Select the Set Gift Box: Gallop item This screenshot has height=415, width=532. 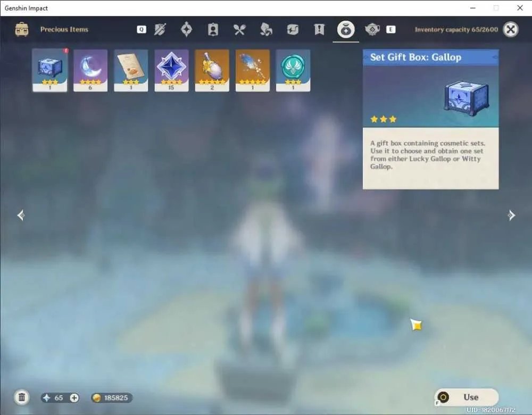[50, 70]
